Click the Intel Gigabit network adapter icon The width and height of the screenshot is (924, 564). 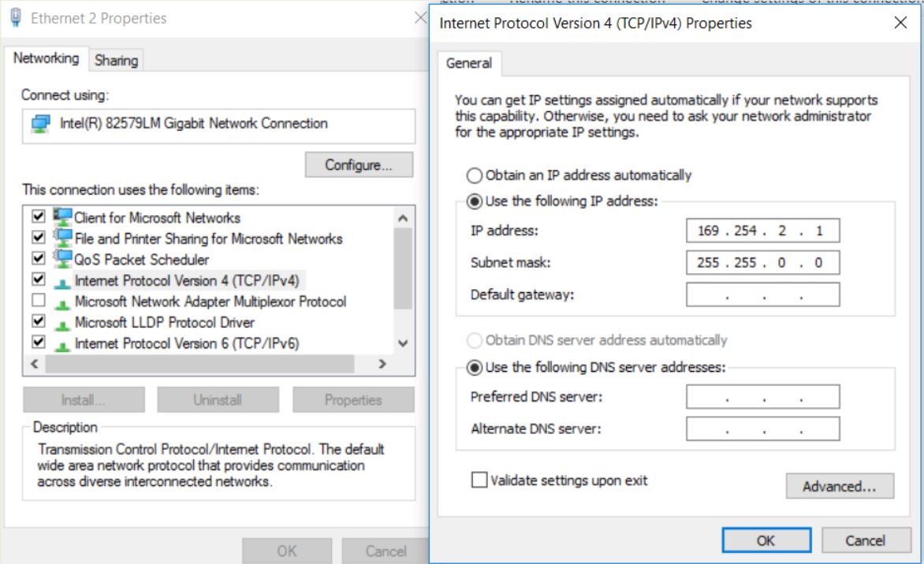(x=40, y=124)
